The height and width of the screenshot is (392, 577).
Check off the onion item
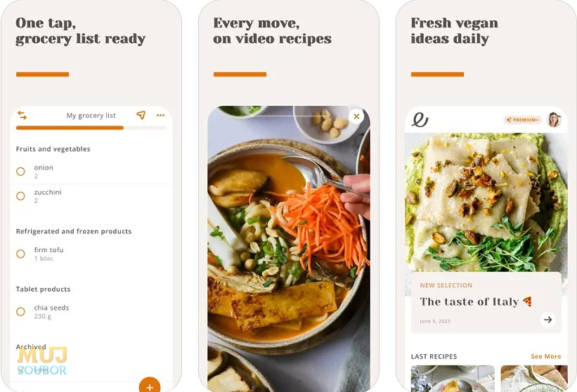click(20, 171)
